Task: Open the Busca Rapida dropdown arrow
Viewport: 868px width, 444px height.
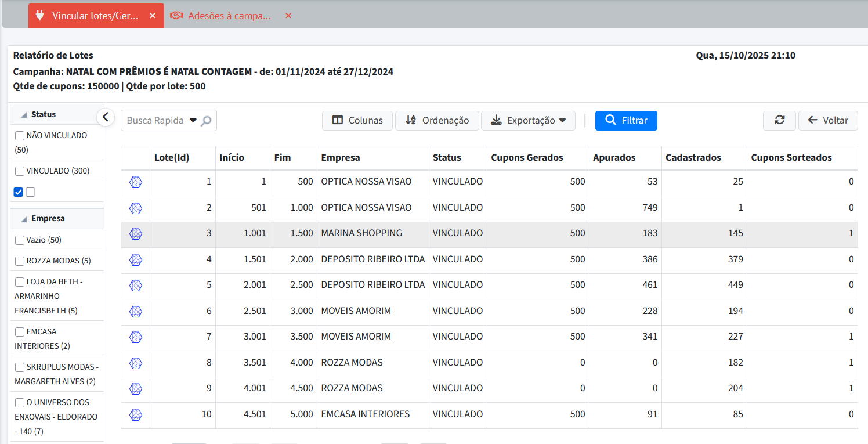Action: pos(193,121)
